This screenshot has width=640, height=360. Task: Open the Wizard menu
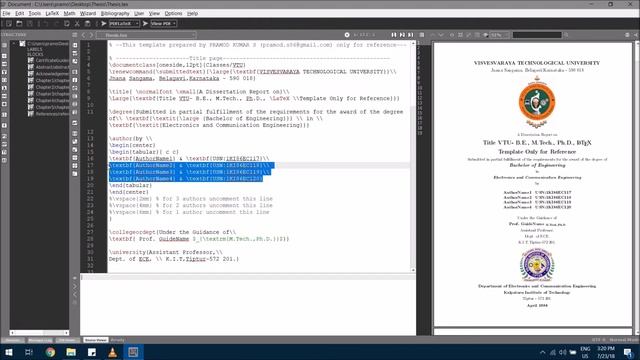[x=88, y=13]
